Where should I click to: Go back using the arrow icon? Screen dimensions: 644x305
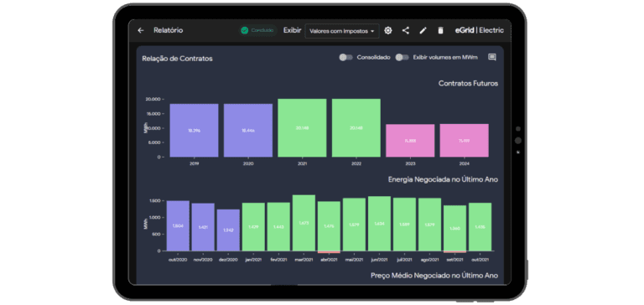141,30
